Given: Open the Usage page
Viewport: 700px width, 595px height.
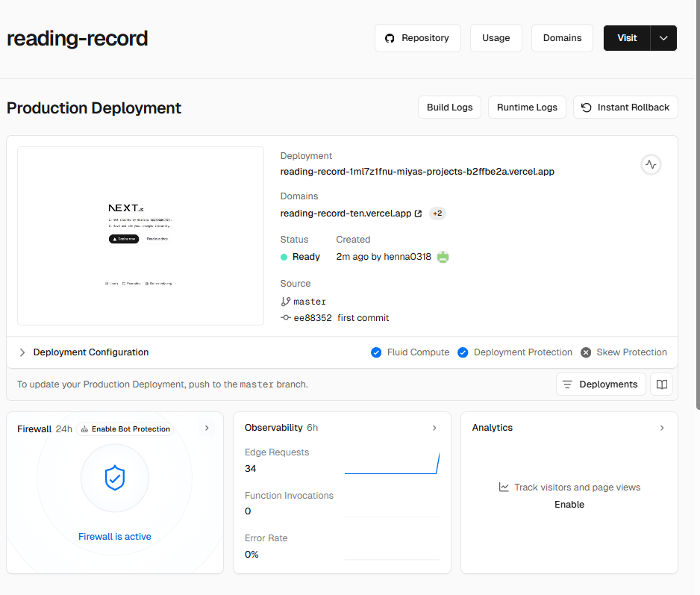Looking at the screenshot, I should coord(496,38).
